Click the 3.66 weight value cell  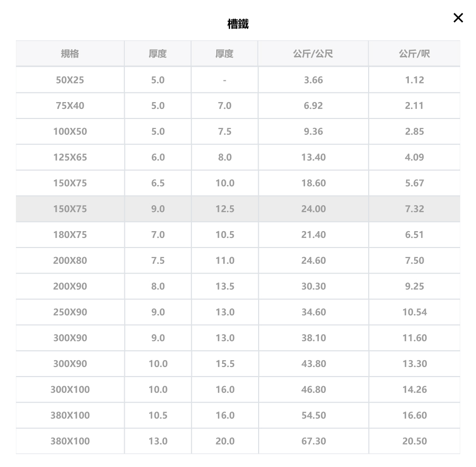tap(313, 80)
